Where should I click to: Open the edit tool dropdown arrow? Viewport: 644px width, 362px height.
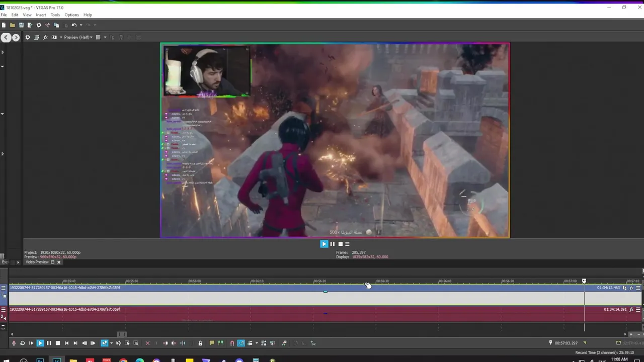pos(111,343)
